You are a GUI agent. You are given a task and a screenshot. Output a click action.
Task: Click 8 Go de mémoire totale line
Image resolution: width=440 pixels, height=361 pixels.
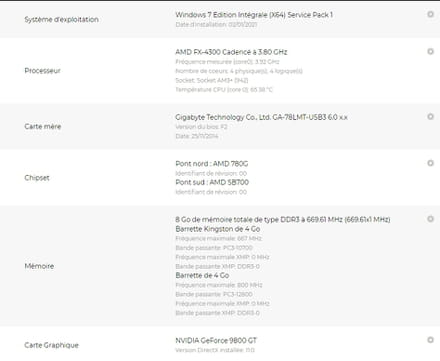[283, 219]
